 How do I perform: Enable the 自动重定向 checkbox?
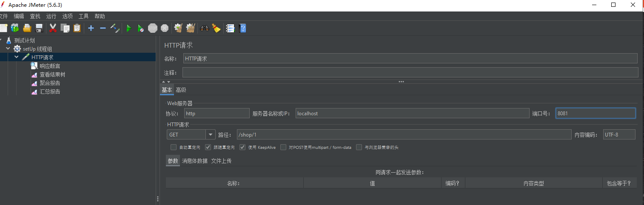(x=174, y=147)
